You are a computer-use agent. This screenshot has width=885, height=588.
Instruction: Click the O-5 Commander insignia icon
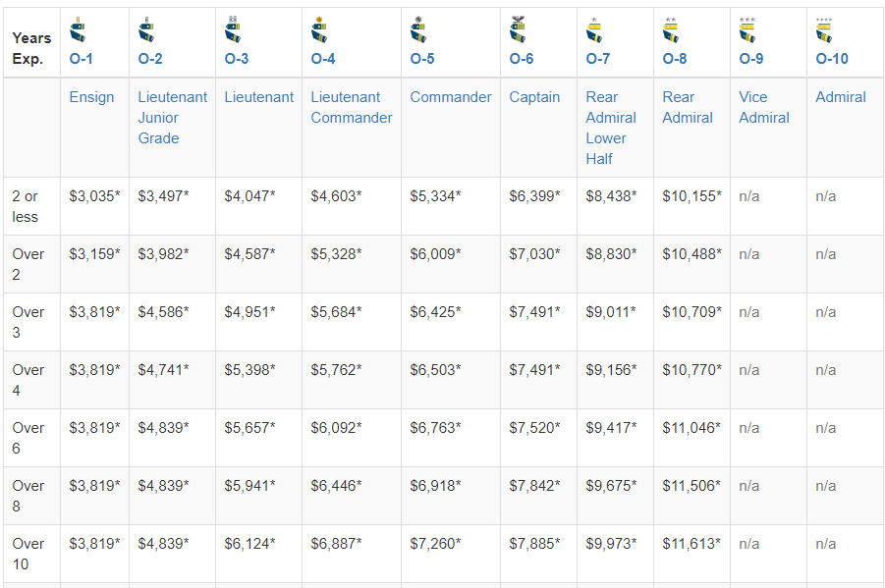(418, 31)
